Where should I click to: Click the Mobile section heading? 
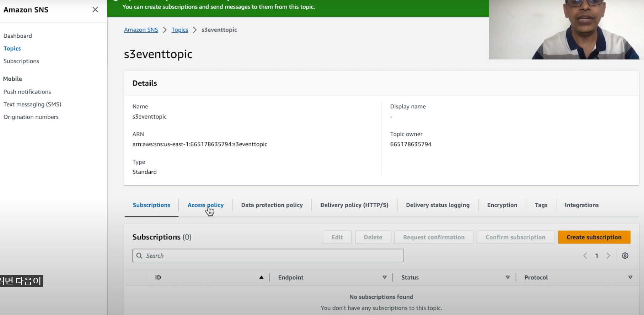13,79
